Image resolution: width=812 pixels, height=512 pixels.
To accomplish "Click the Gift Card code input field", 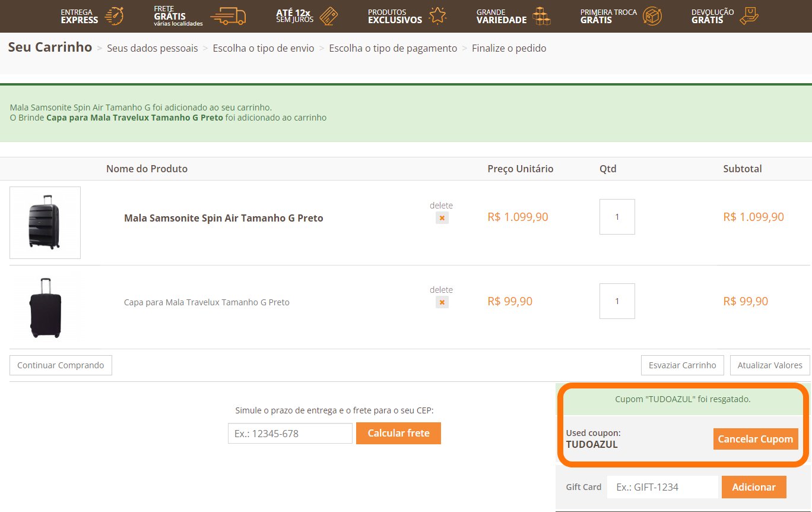I will click(662, 487).
